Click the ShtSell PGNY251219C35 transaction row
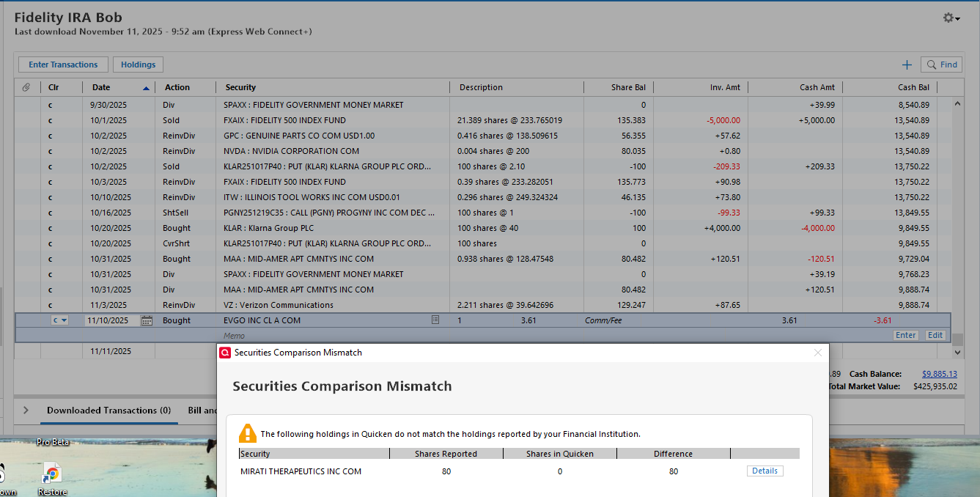 pyautogui.click(x=483, y=213)
